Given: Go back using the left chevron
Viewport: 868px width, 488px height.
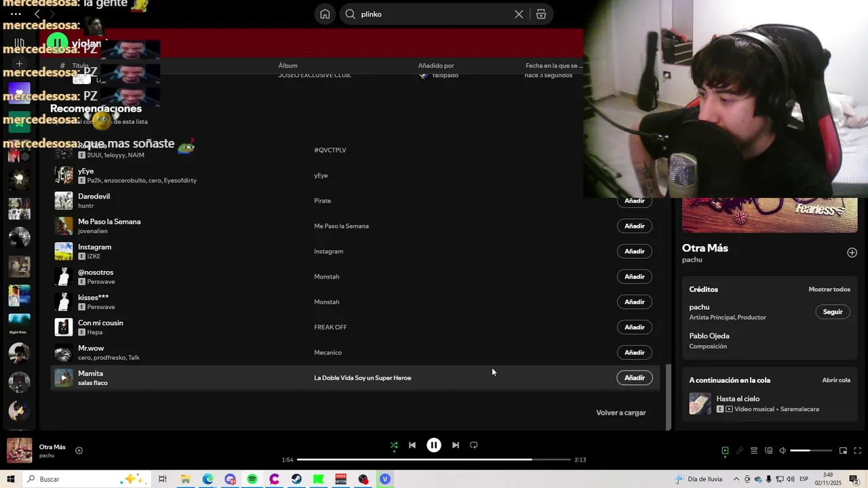Looking at the screenshot, I should 37,14.
